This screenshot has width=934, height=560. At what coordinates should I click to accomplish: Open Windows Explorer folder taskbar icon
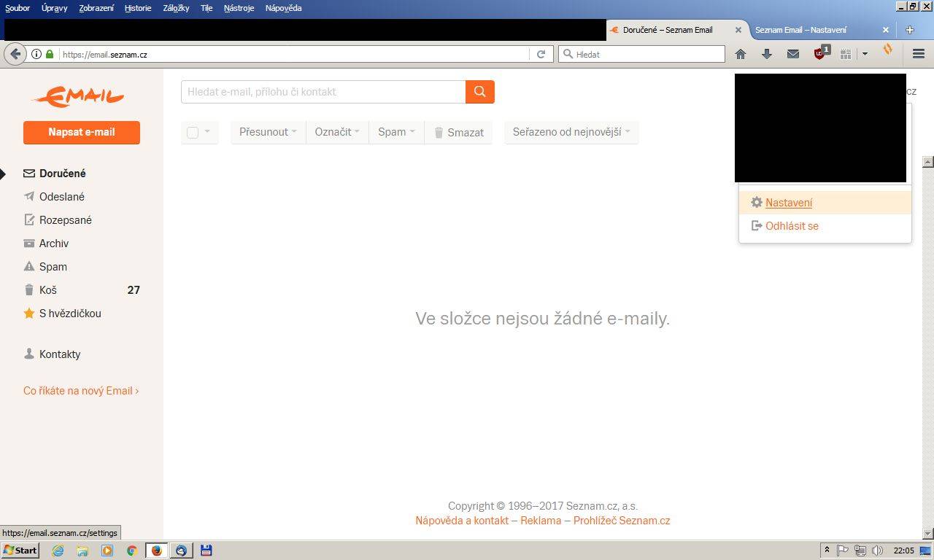pos(82,551)
